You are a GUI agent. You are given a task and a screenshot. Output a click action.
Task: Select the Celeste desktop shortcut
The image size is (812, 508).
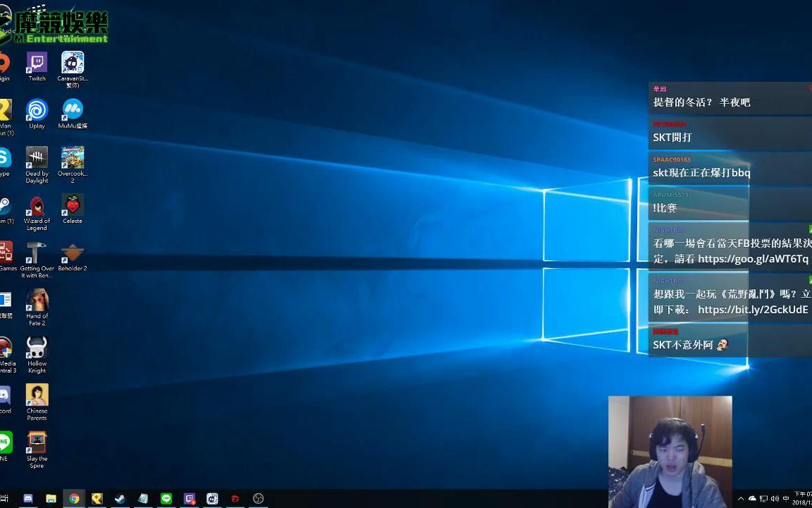[x=73, y=209]
